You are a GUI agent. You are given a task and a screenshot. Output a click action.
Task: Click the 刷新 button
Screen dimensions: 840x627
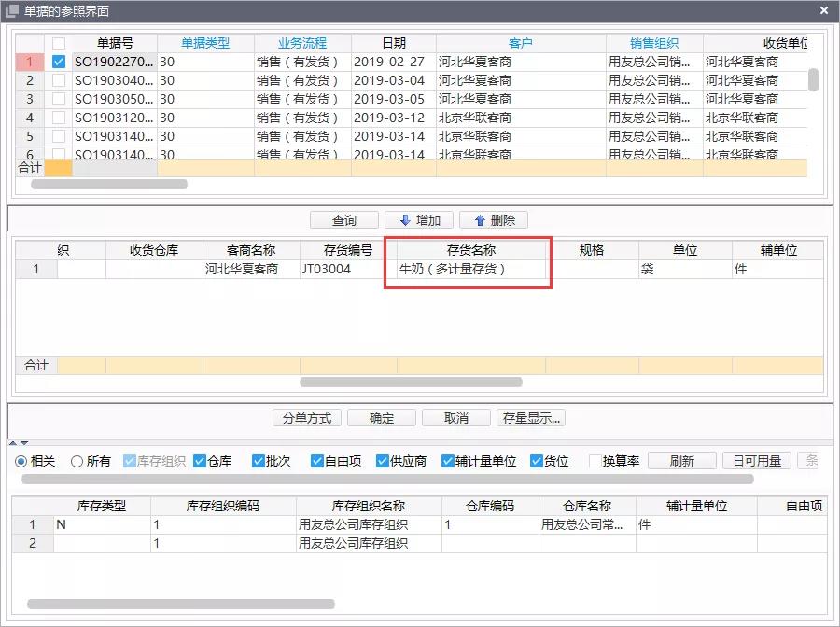click(x=681, y=461)
